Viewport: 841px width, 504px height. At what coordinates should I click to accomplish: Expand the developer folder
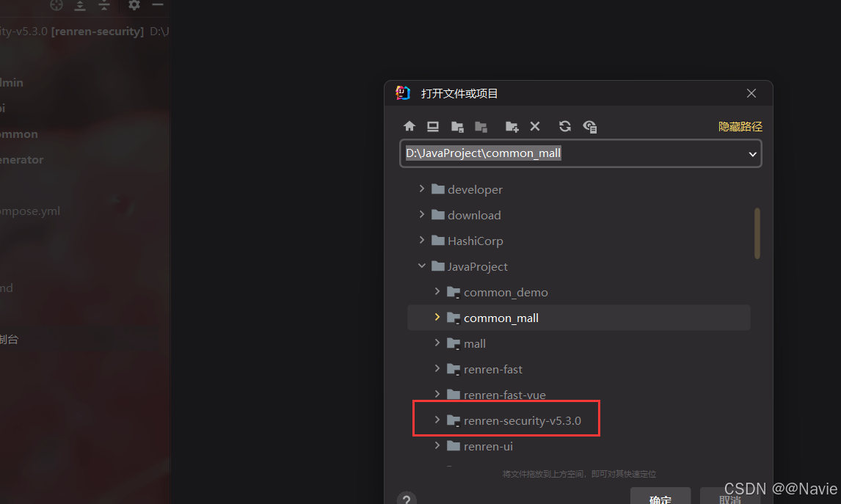(x=421, y=189)
